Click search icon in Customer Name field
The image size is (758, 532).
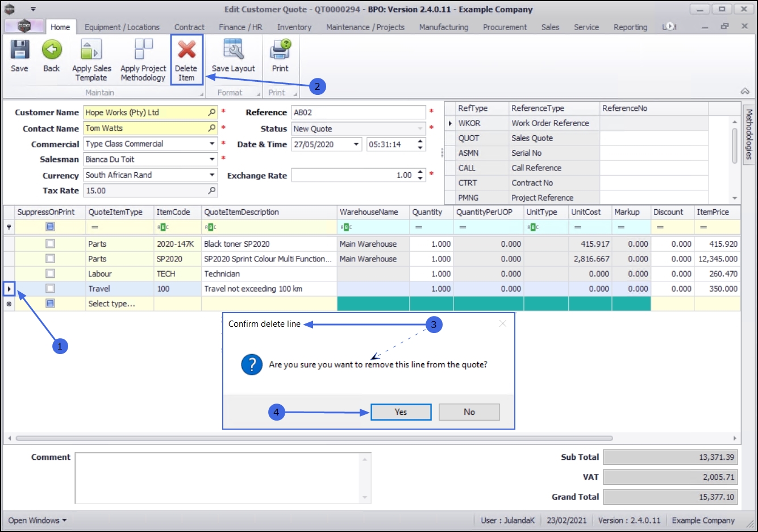pyautogui.click(x=212, y=113)
